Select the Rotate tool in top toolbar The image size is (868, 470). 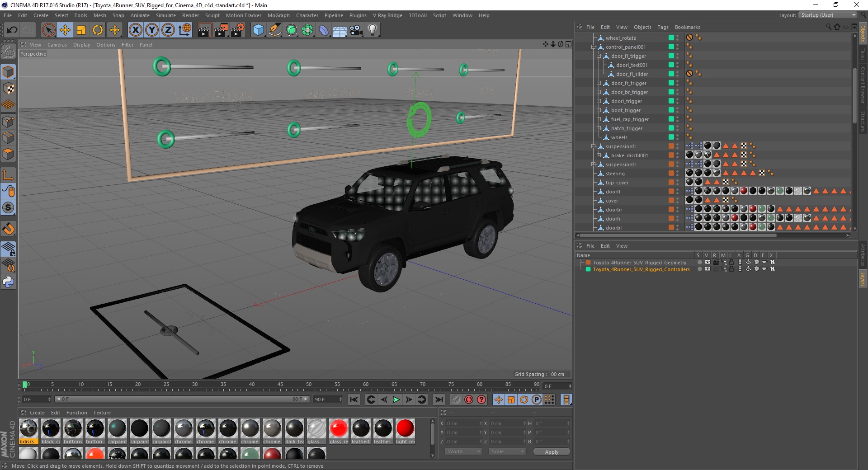point(98,30)
